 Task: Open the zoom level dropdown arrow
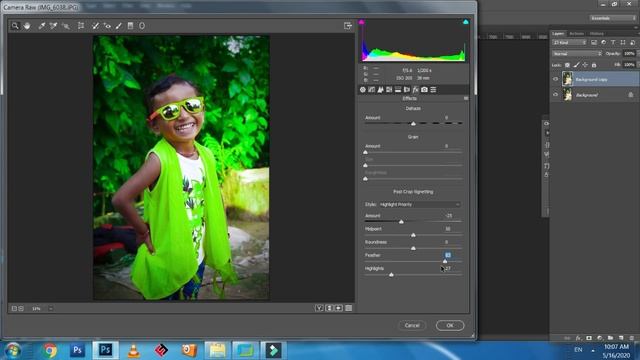[x=51, y=309]
